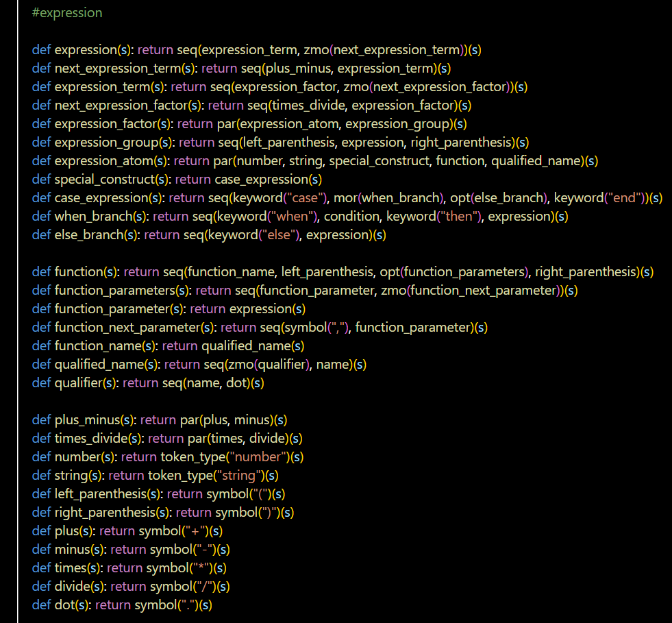
Task: Click 'zmo(qualifier)' in qualified_name line
Action: [268, 364]
